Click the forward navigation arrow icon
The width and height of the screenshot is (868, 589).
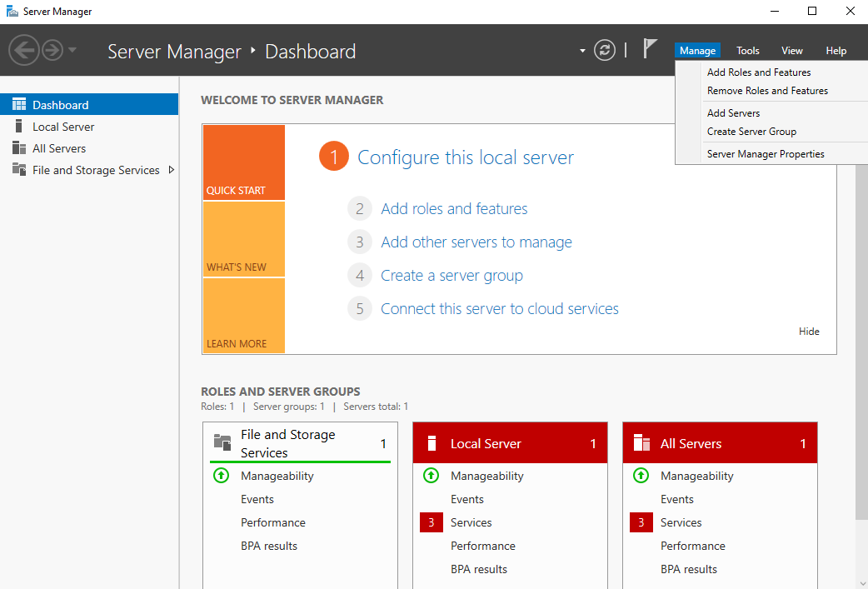[52, 51]
